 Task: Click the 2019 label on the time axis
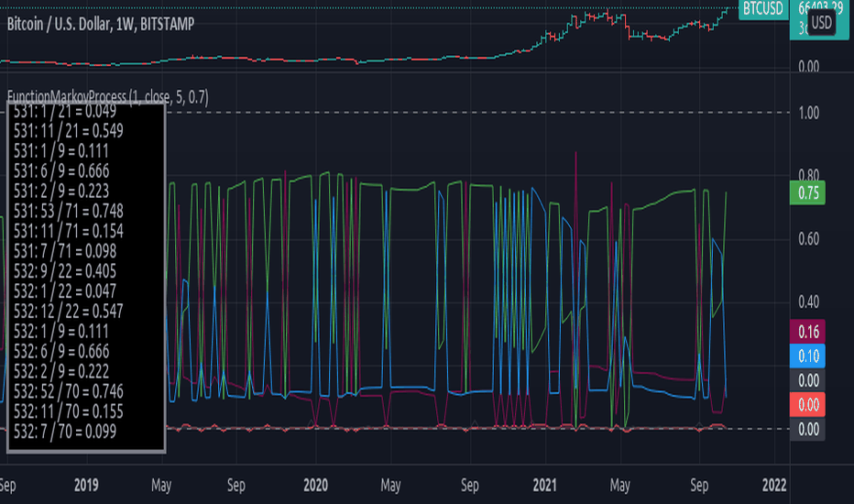pos(86,485)
